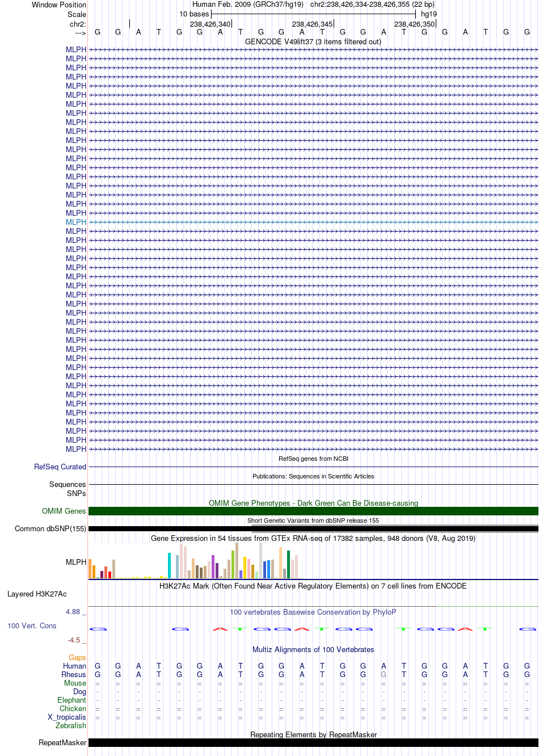Image resolution: width=539 pixels, height=756 pixels.
Task: Click the Window Position label
Action: tap(59, 5)
